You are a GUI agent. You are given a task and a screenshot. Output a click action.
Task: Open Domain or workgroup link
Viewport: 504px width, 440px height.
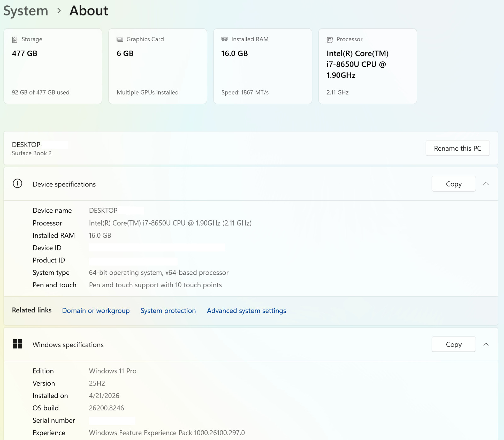tap(96, 311)
